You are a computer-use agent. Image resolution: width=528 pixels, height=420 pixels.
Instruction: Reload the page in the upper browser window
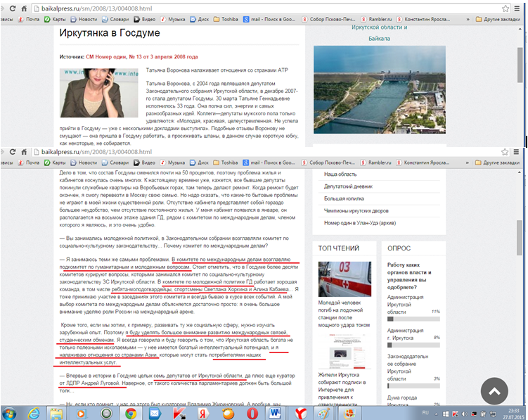[13, 8]
